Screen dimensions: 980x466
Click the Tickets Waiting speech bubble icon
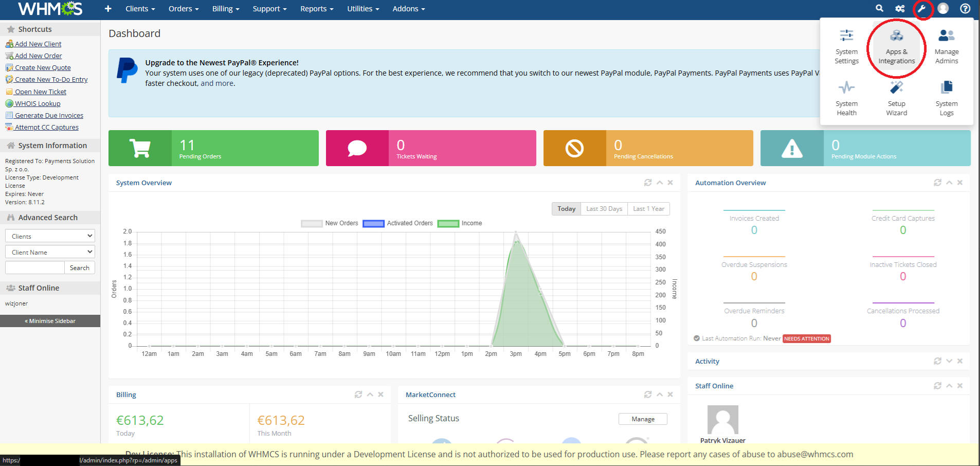tap(357, 148)
